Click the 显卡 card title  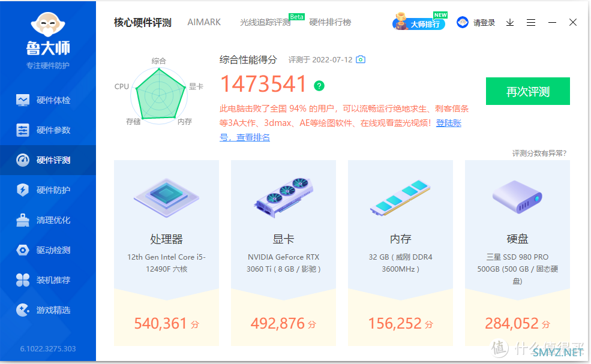283,239
